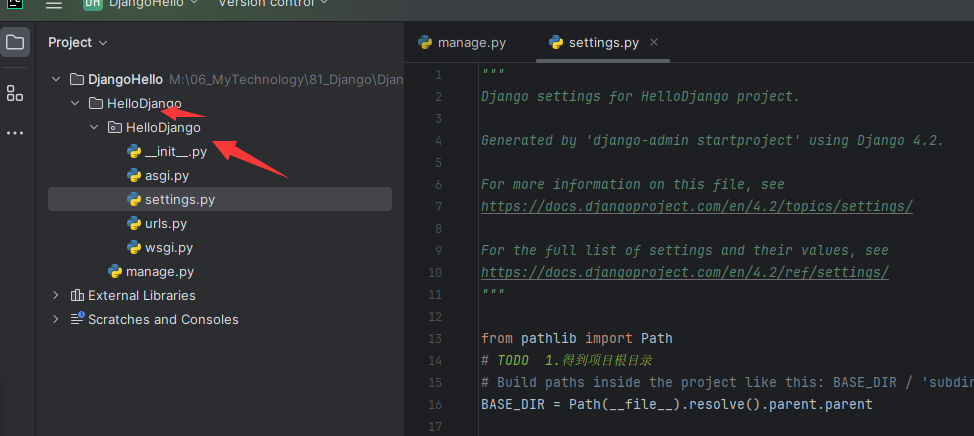Expand External Libraries node
The image size is (974, 436).
pos(56,295)
